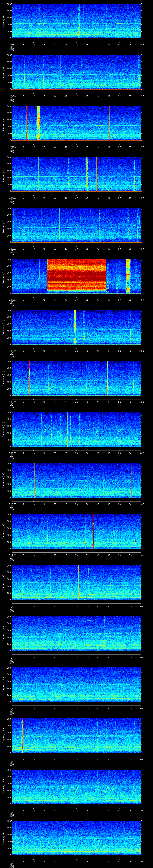Viewport: 153px width, 868px height.
Task: Click the '0:13:00' start time label
Action: (12, 657)
